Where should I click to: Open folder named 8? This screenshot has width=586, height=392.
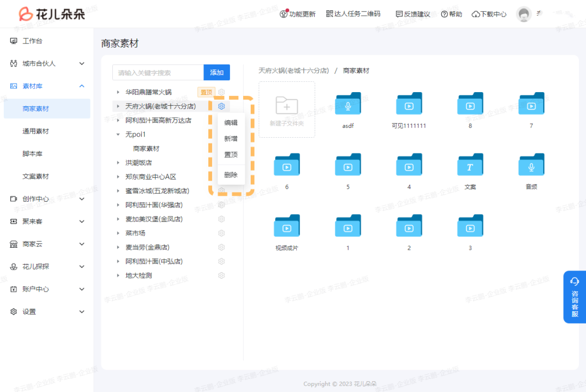(470, 104)
